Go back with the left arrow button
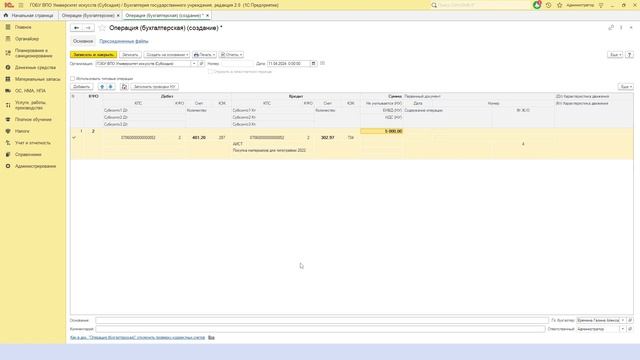640x360 pixels. [76, 28]
